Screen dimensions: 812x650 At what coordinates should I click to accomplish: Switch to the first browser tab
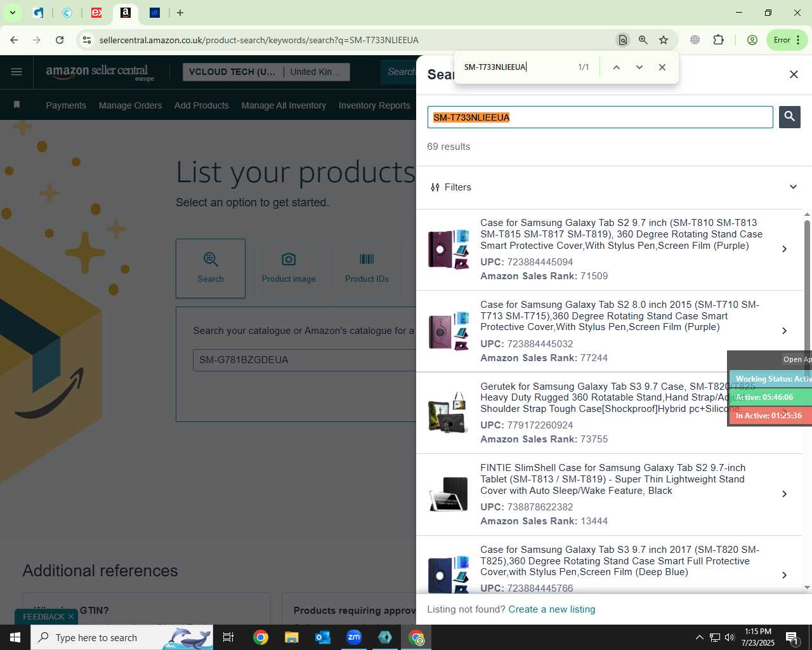coord(39,13)
